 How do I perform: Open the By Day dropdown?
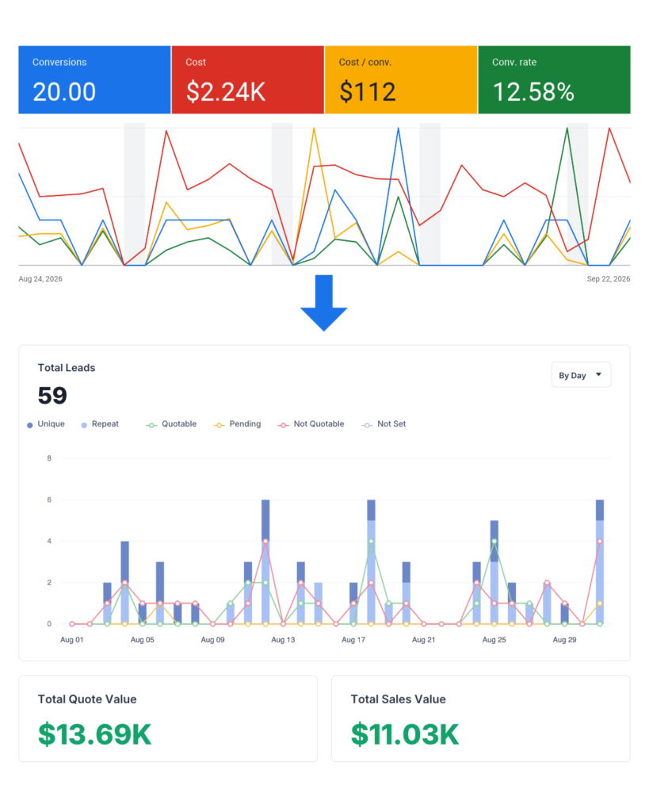[x=581, y=374]
